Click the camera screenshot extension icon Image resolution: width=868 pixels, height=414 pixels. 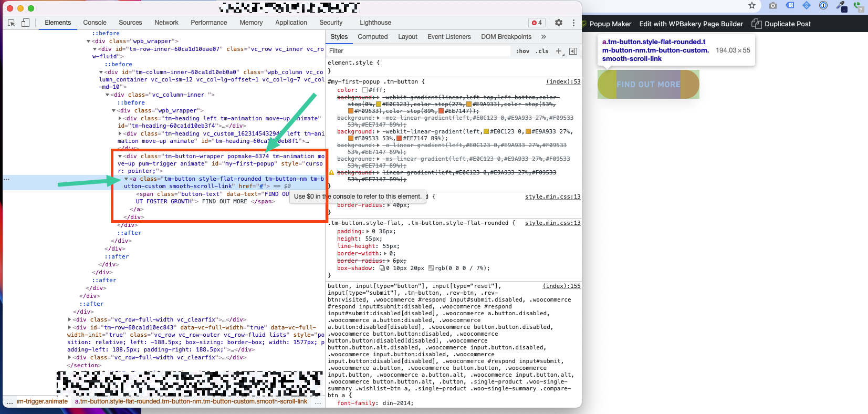pos(772,6)
